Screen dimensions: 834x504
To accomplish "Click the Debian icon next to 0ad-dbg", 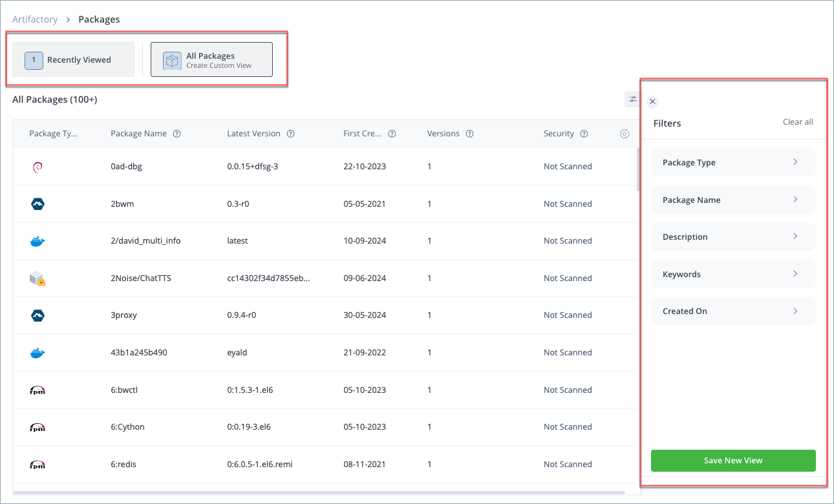I will pos(38,166).
